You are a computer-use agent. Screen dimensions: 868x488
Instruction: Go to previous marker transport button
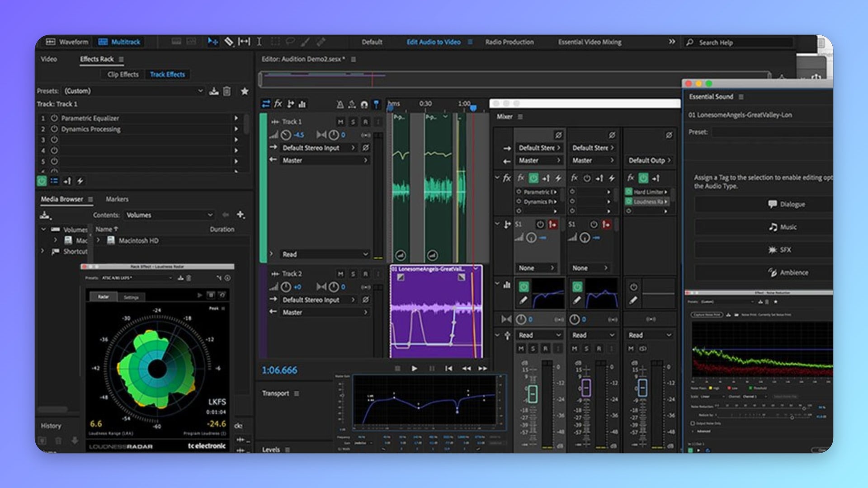[448, 369]
